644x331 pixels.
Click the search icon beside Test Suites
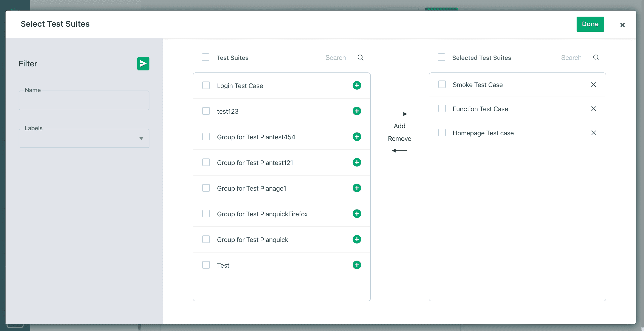click(360, 57)
